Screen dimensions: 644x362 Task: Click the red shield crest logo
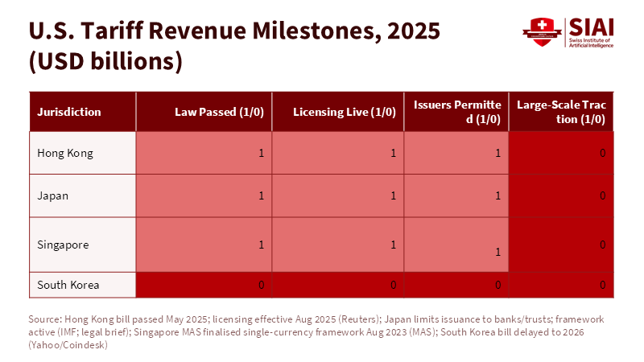tap(539, 32)
